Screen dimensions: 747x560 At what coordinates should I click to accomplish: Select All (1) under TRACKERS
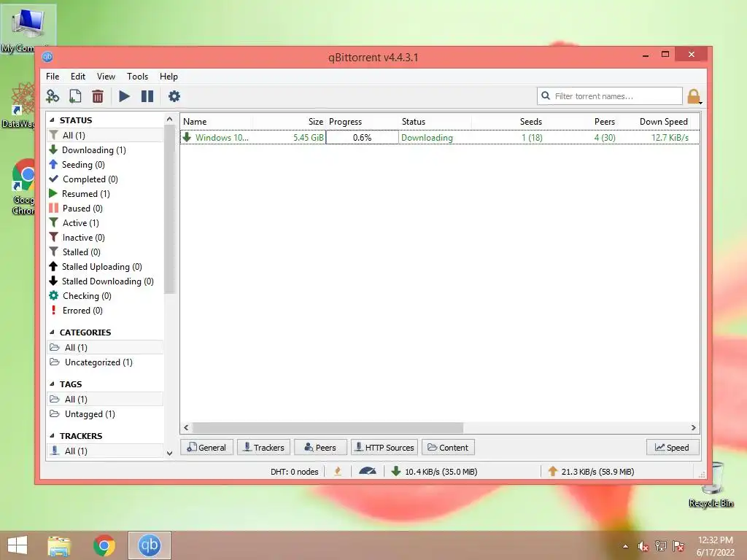105,451
